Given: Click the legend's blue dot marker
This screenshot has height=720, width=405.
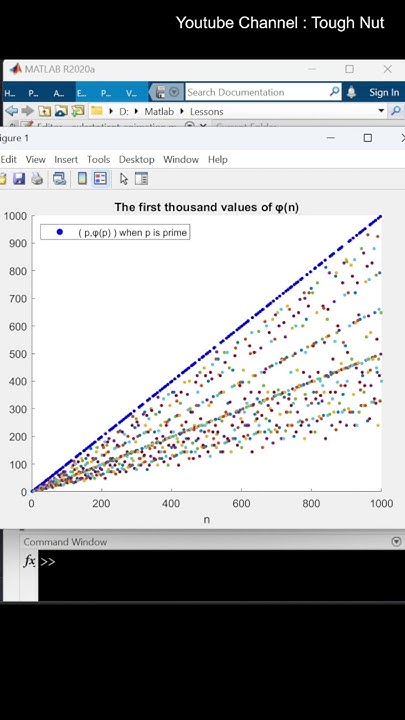Looking at the screenshot, I should (59, 232).
